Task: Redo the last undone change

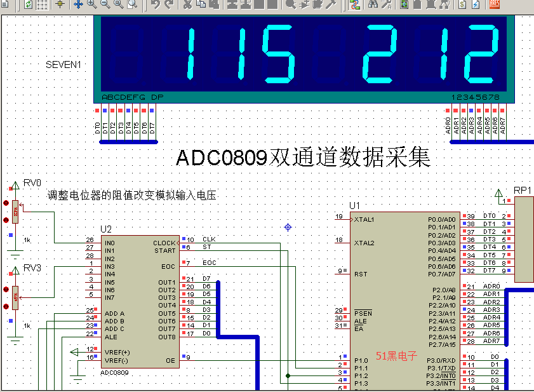Action: click(168, 4)
